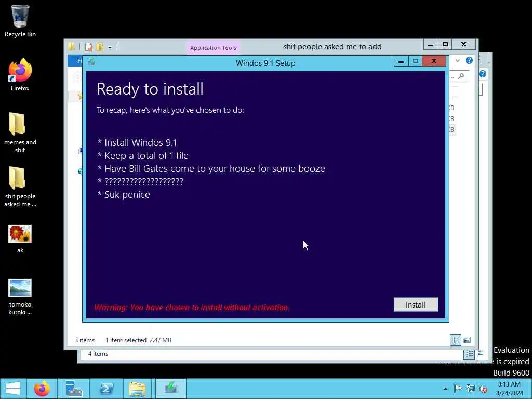The height and width of the screenshot is (399, 532).
Task: Click the 'Keep a total of 1 file' line
Action: pyautogui.click(x=143, y=155)
